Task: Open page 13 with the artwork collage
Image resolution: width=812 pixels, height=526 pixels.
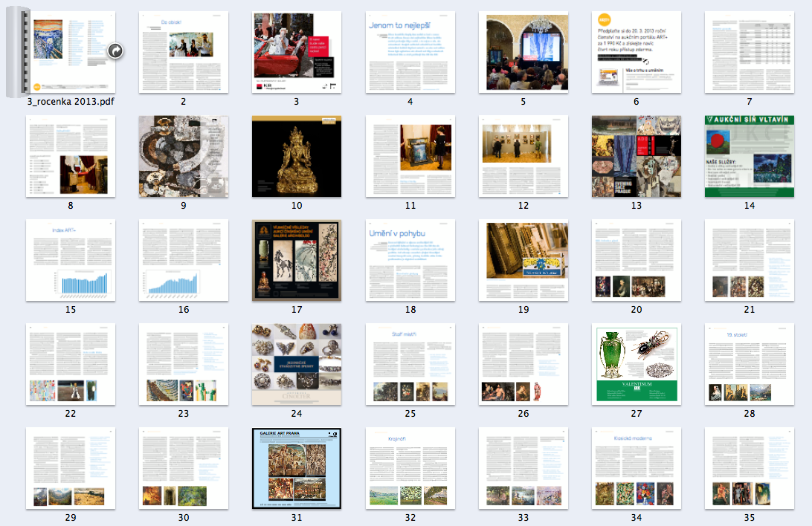Action: pos(636,156)
